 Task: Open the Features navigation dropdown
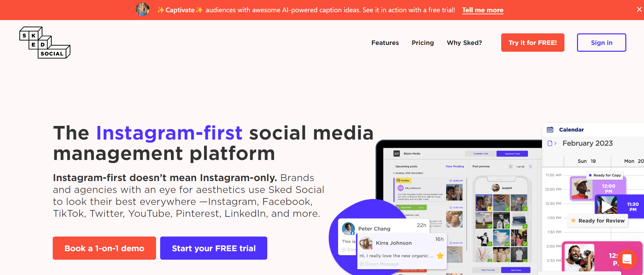tap(385, 43)
